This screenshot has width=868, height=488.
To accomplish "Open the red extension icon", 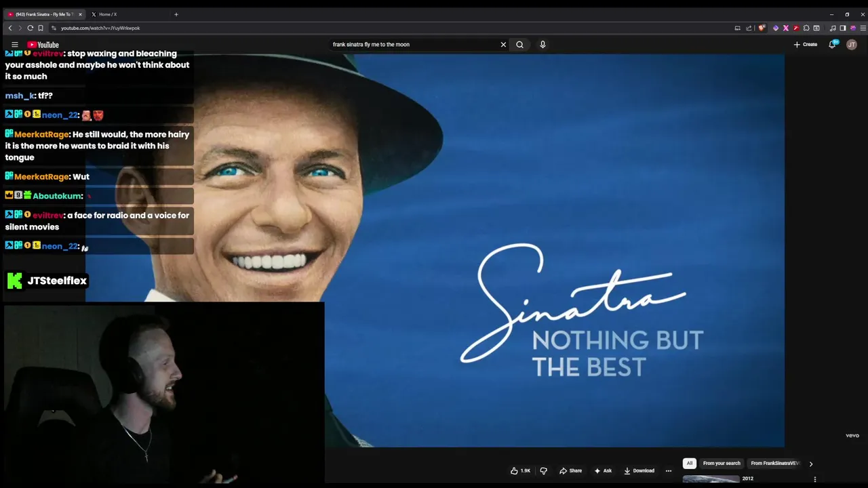I will (796, 28).
